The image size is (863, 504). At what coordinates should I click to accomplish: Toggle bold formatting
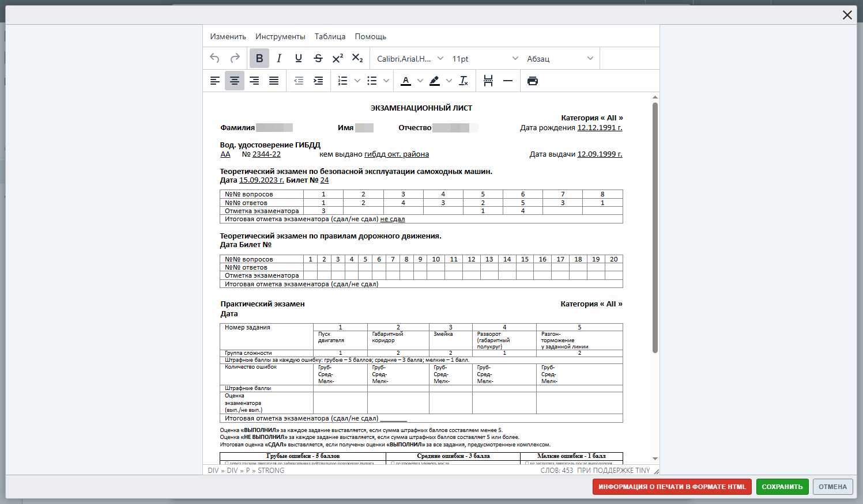tap(259, 58)
